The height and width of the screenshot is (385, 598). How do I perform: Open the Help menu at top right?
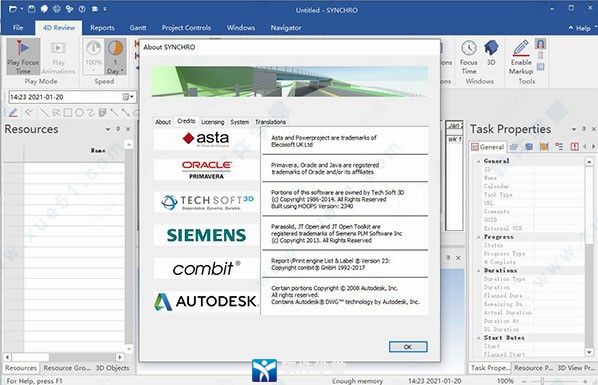[583, 28]
